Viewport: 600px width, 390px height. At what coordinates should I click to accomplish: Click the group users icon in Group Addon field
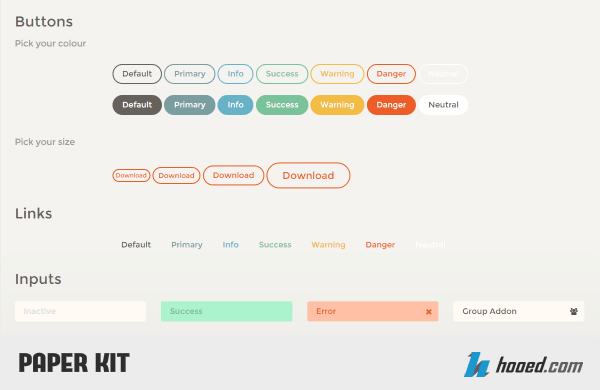click(x=574, y=312)
